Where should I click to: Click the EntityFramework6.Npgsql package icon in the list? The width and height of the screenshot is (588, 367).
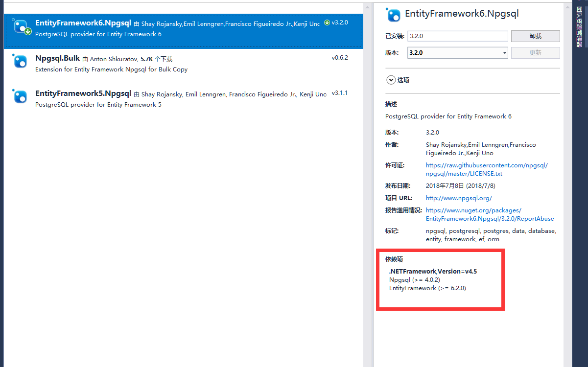[21, 26]
